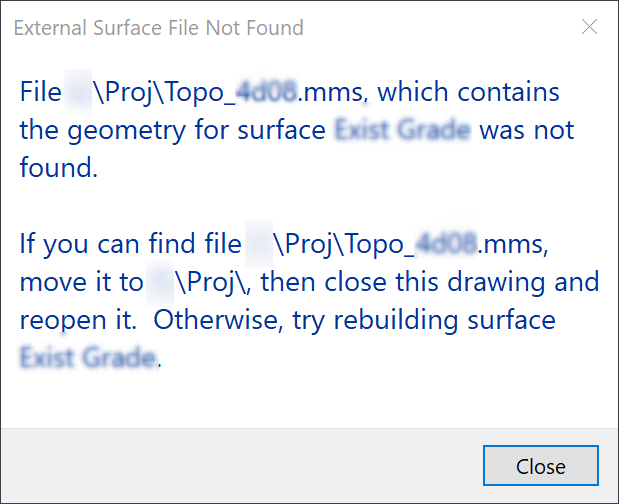Click the 'External Surface File Not Found' title

click(x=158, y=28)
